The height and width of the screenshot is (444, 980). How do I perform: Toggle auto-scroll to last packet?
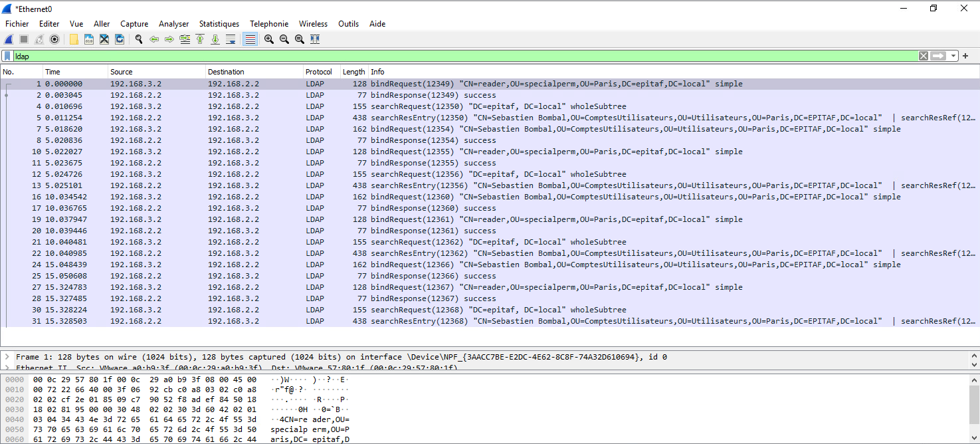[x=231, y=39]
